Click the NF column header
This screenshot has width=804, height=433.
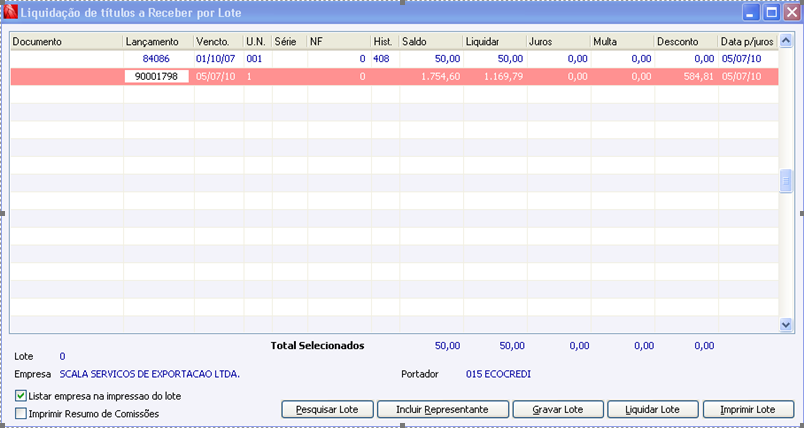click(339, 42)
